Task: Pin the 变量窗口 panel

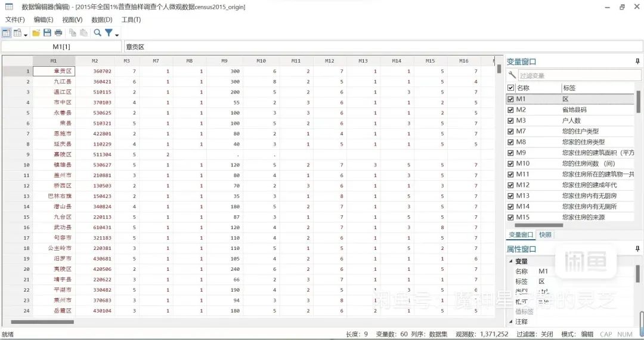Action: pyautogui.click(x=637, y=61)
